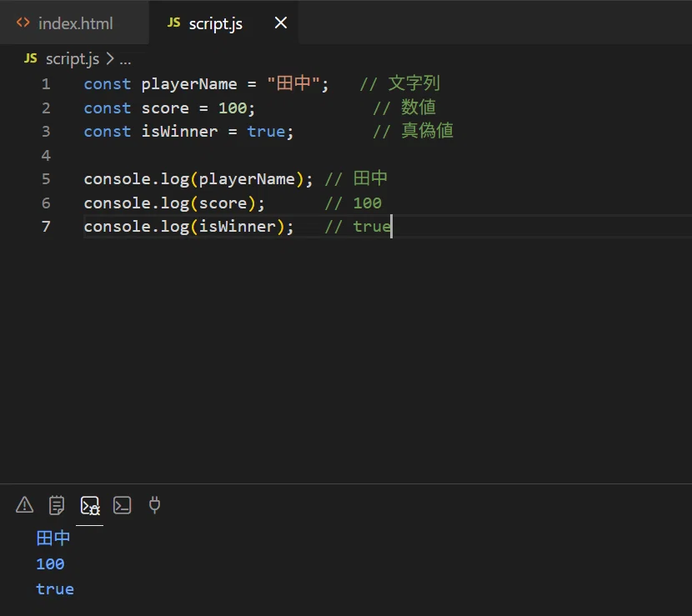Click the value 100 on line 2
The image size is (692, 616).
pos(233,108)
